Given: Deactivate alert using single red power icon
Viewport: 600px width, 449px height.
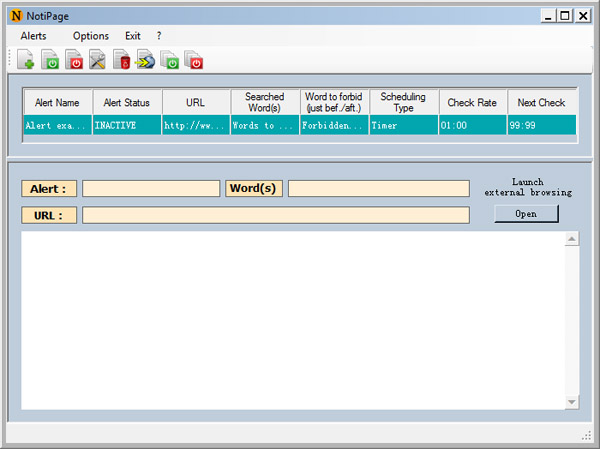Looking at the screenshot, I should (x=75, y=61).
